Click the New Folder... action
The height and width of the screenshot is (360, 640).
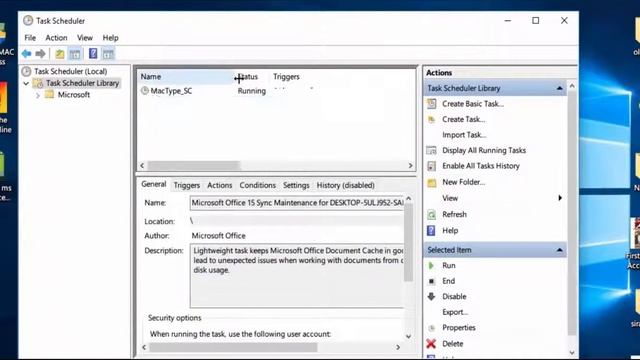(x=464, y=182)
